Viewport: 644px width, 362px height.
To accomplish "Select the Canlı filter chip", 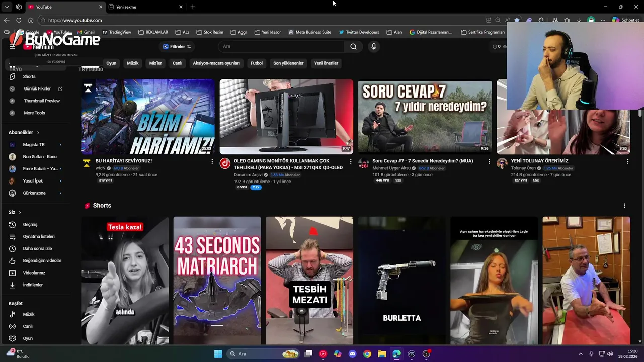I will coord(178,63).
